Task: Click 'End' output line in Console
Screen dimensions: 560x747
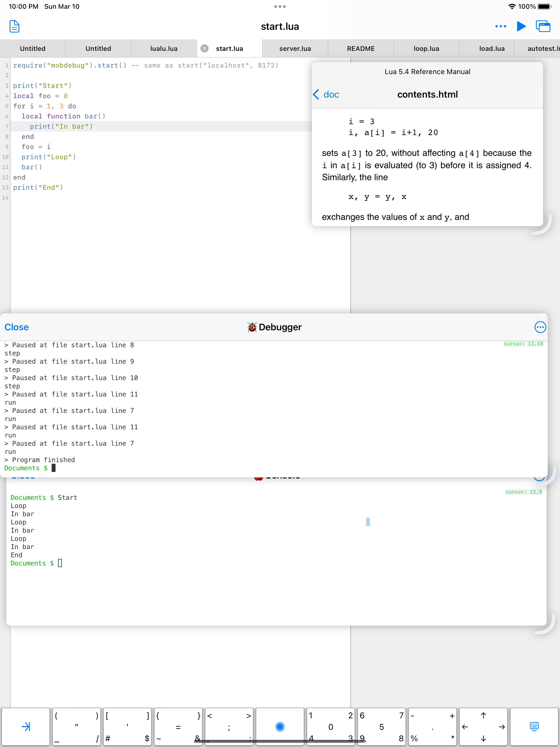Action: pyautogui.click(x=17, y=555)
